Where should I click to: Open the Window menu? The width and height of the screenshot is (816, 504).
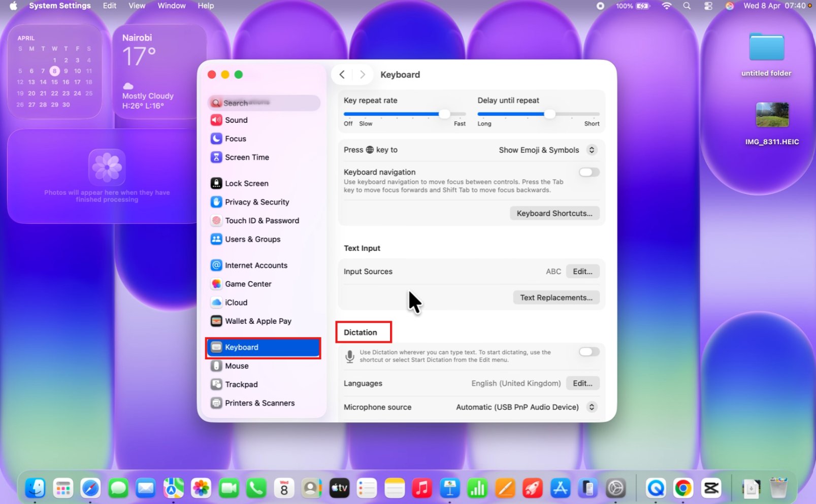(172, 6)
